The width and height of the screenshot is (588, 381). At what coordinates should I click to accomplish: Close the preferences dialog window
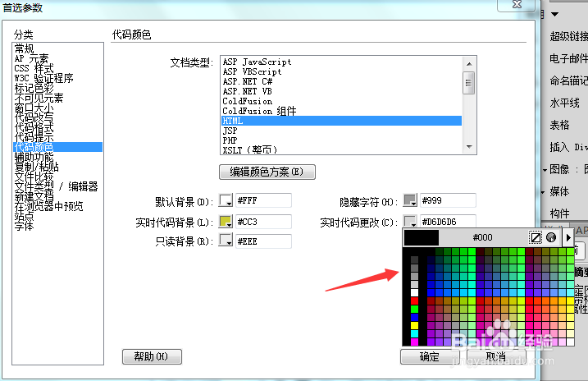point(517,5)
